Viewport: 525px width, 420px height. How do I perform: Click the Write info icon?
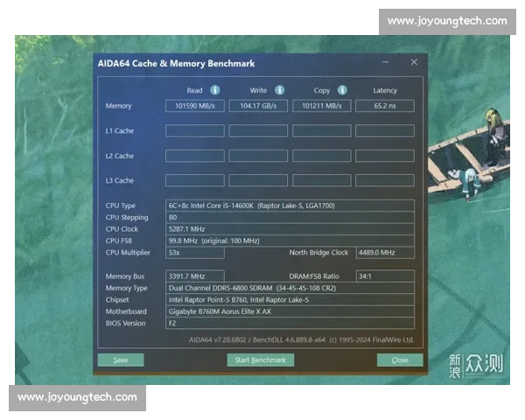(280, 90)
